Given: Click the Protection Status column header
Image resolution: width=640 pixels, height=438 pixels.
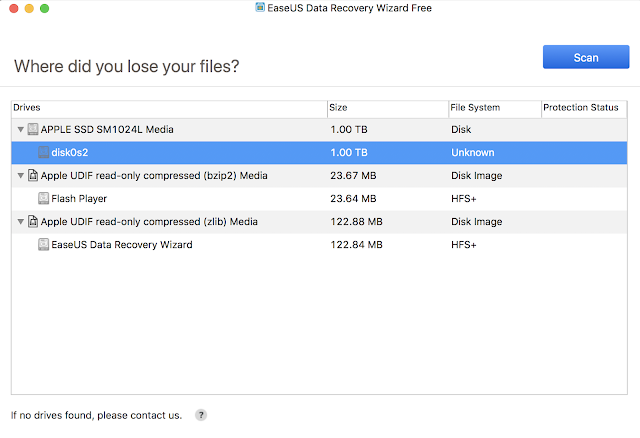Looking at the screenshot, I should pyautogui.click(x=581, y=107).
